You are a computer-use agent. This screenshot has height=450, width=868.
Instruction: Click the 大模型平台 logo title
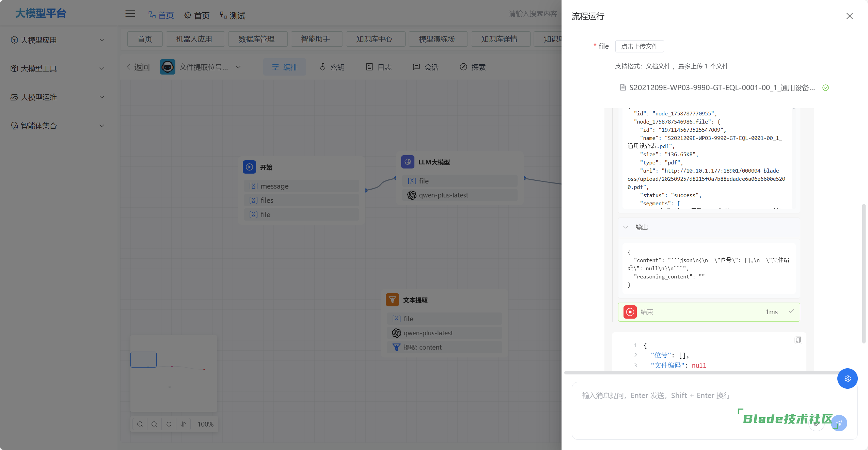[x=41, y=13]
